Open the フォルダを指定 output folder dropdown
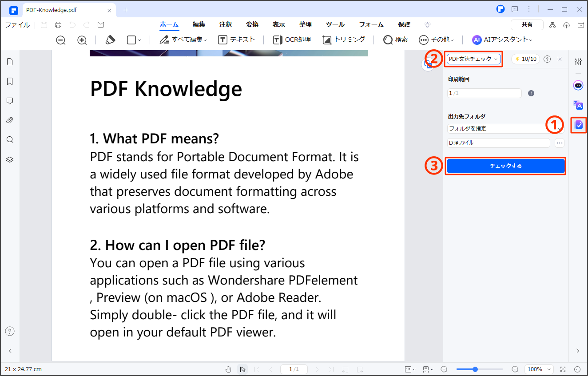The height and width of the screenshot is (376, 588). (x=506, y=129)
